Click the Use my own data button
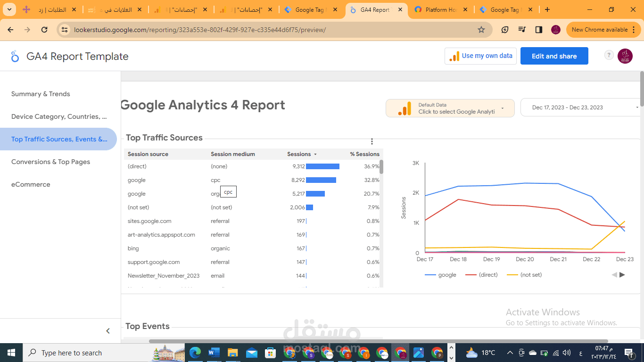Viewport: 644px width, 362px height. [x=480, y=56]
